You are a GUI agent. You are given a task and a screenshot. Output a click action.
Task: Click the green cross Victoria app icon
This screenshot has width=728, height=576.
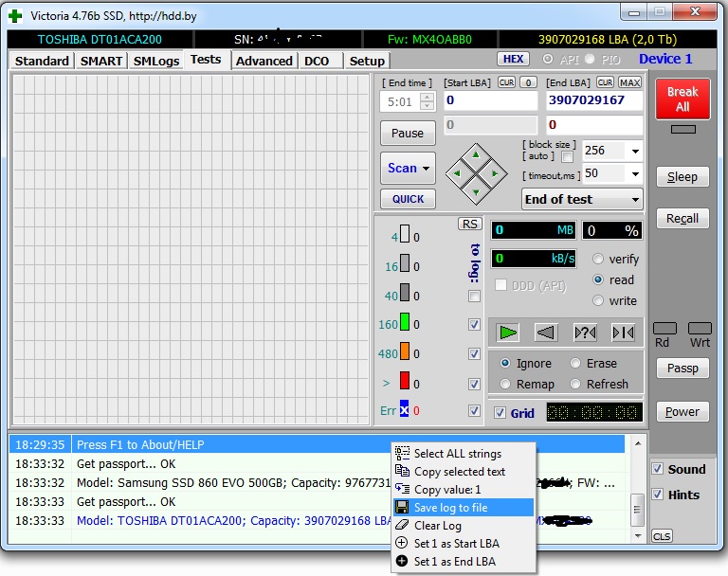(x=15, y=16)
